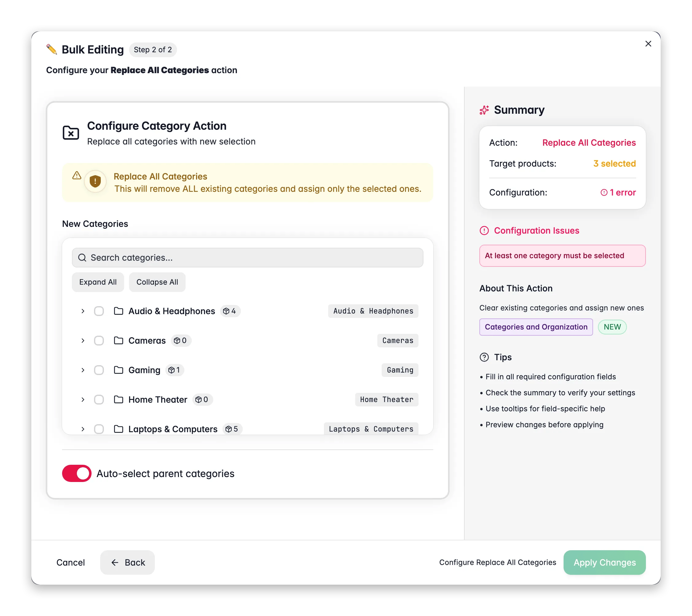Click the sparkles icon next to Summary

point(484,110)
